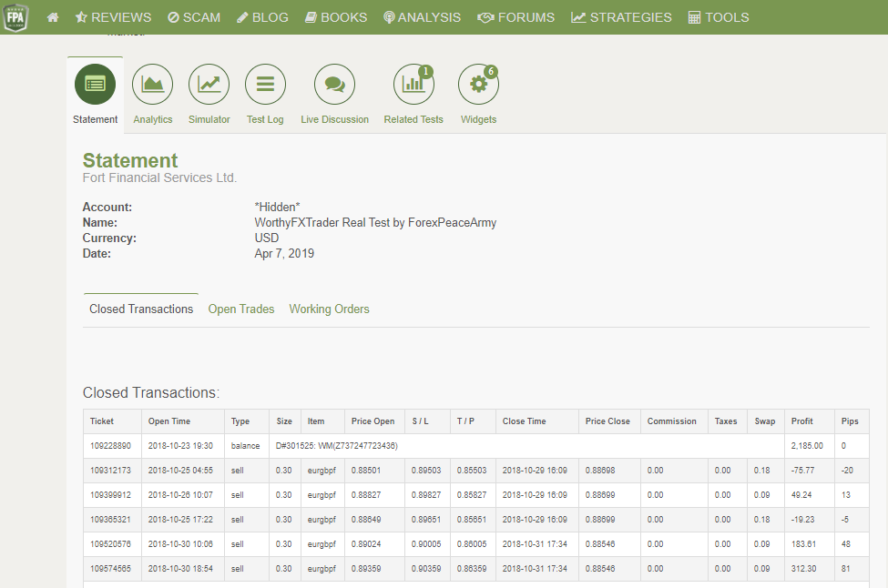
Task: Open the Blog section
Action: tap(262, 17)
